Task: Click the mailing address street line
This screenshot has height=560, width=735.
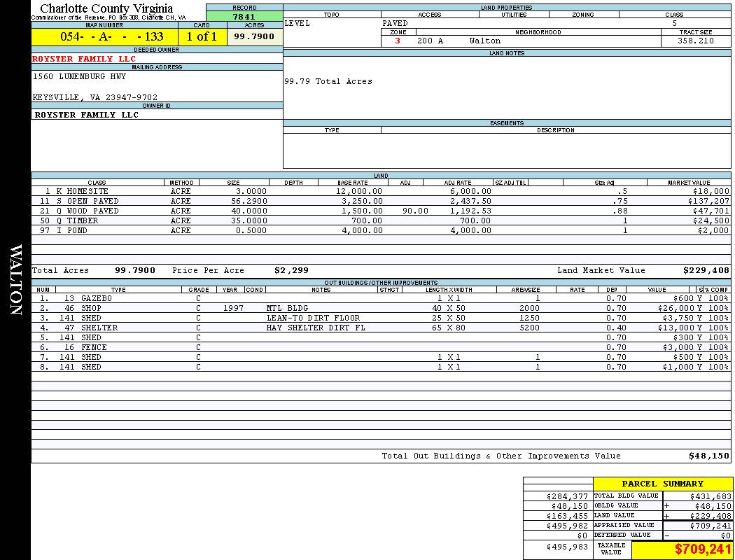Action: coord(80,76)
